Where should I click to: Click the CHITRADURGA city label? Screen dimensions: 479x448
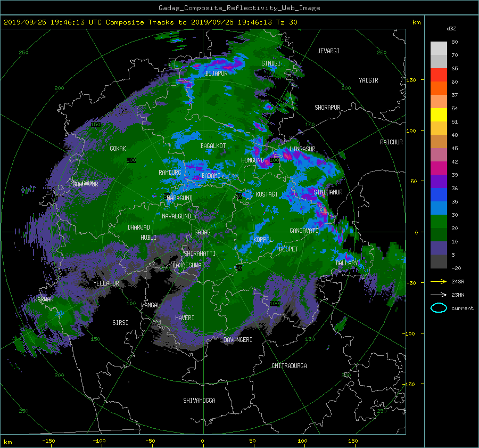(x=289, y=366)
